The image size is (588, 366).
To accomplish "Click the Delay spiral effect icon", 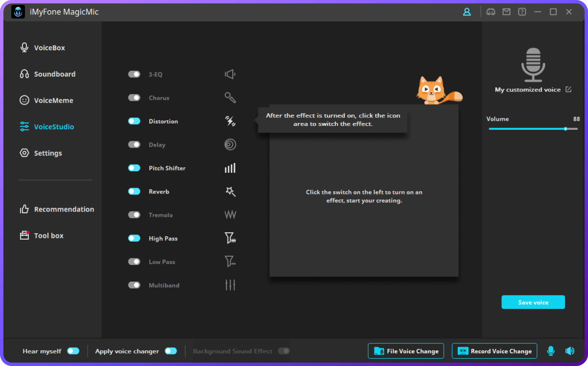I will 230,145.
